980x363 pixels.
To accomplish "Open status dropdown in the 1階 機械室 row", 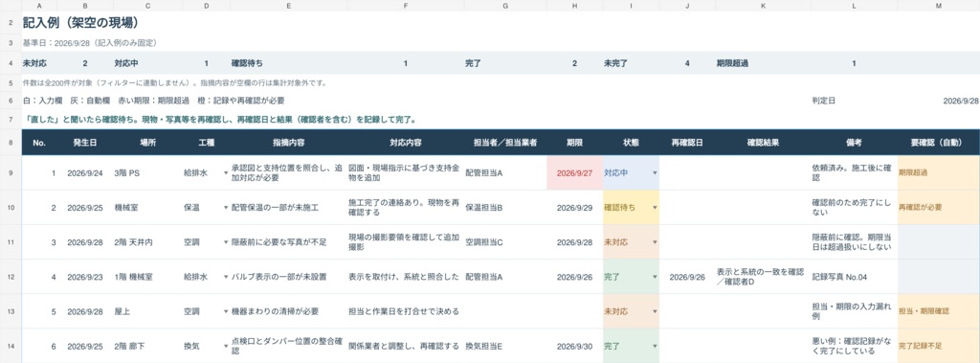I will tap(655, 277).
